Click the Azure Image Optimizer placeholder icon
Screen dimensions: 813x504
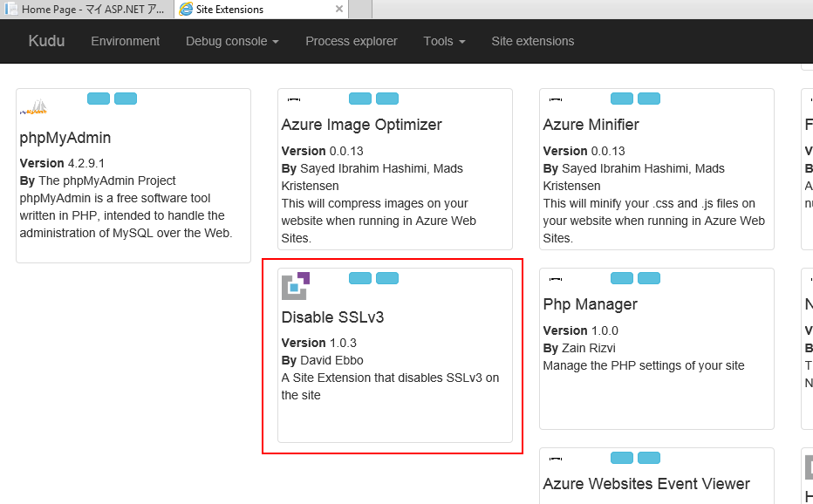[x=294, y=99]
